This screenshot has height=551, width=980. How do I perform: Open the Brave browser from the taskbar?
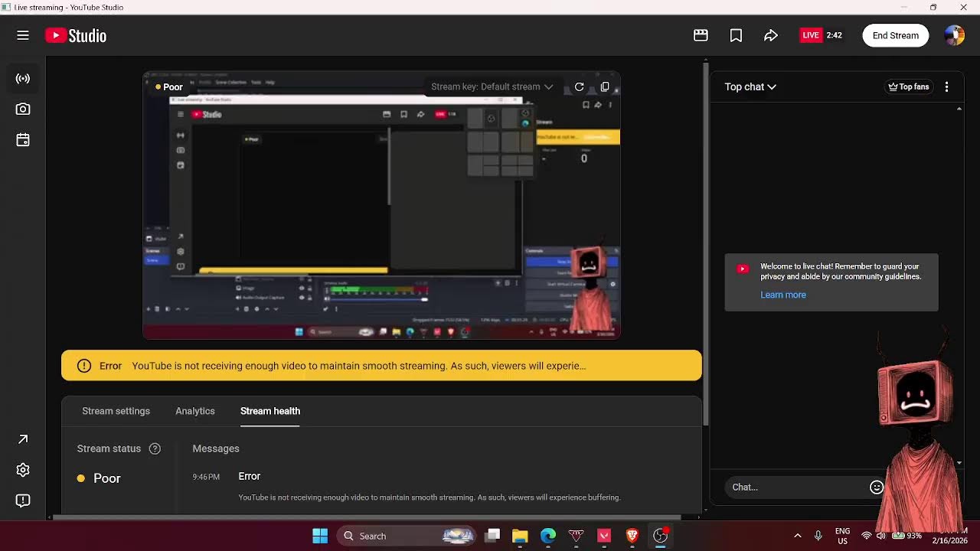click(x=632, y=536)
